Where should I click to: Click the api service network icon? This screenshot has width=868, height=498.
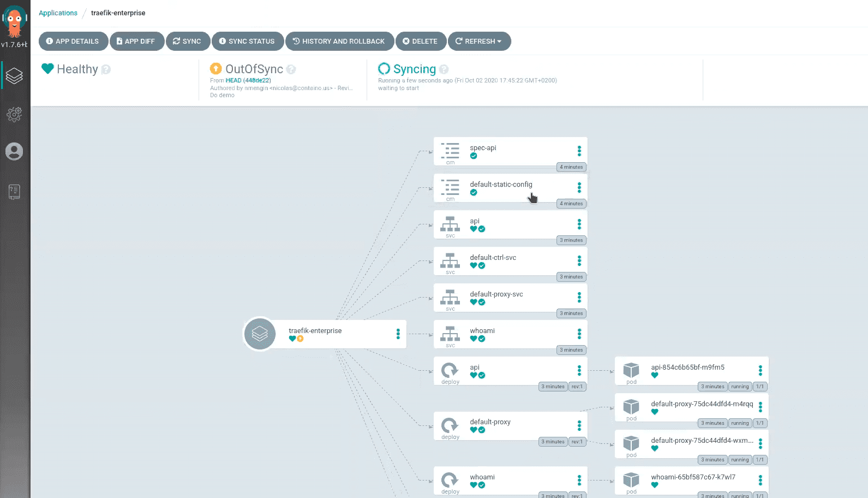point(450,223)
